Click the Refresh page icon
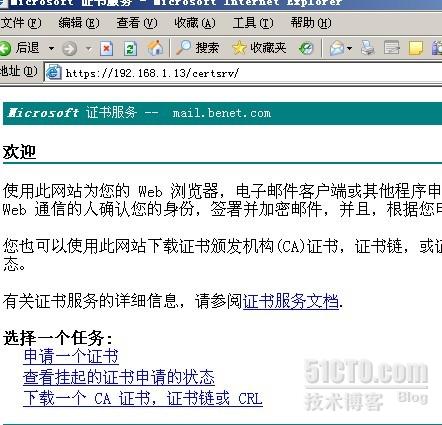442x425 pixels. click(x=131, y=49)
